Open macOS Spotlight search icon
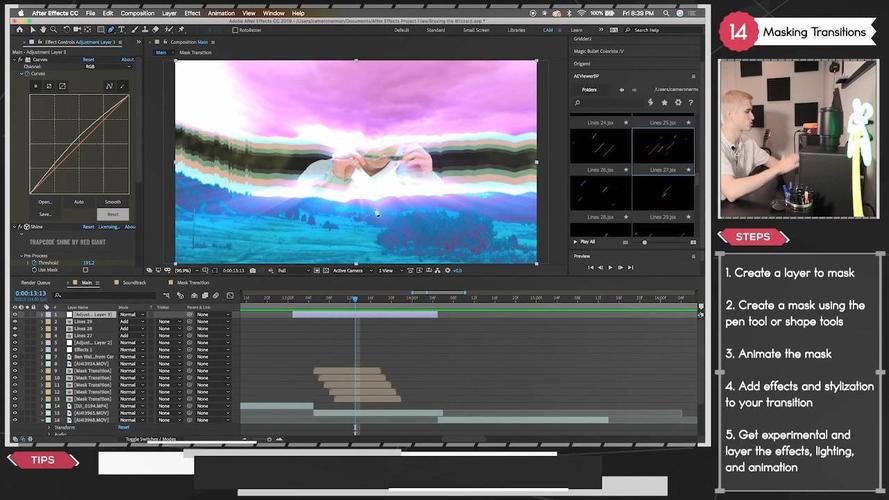 coord(666,13)
